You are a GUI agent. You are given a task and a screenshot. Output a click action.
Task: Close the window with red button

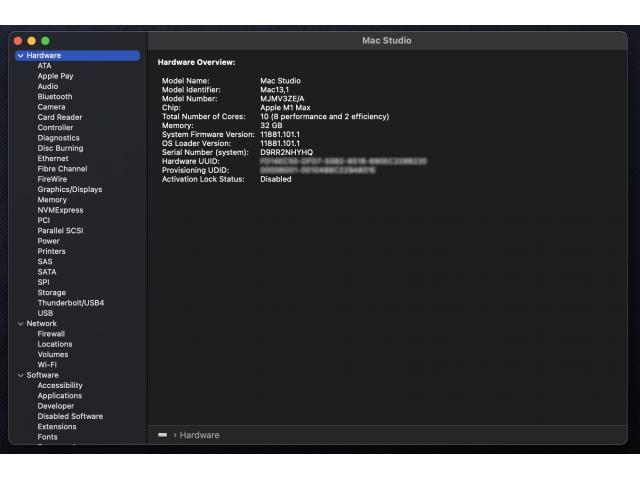click(x=18, y=41)
